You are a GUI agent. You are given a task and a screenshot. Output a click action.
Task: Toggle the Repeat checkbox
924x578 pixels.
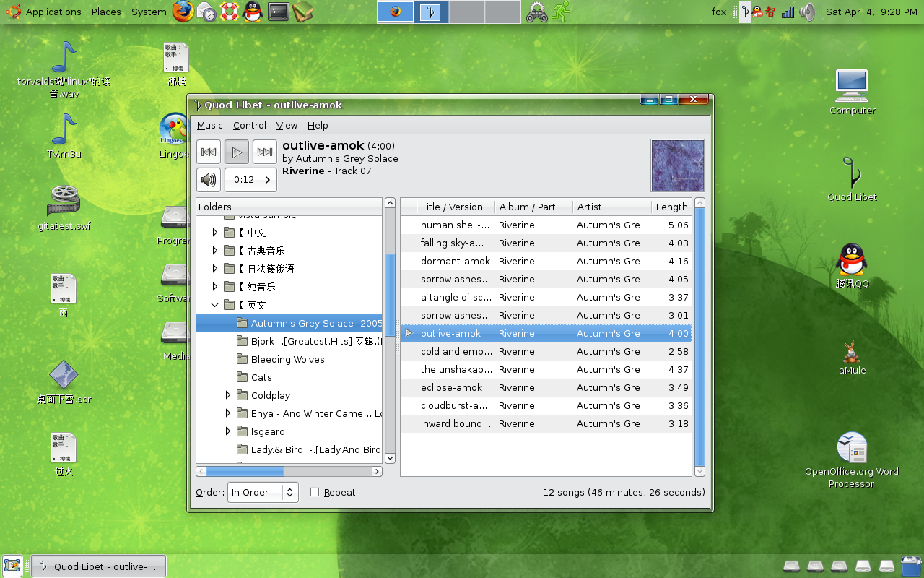(315, 492)
